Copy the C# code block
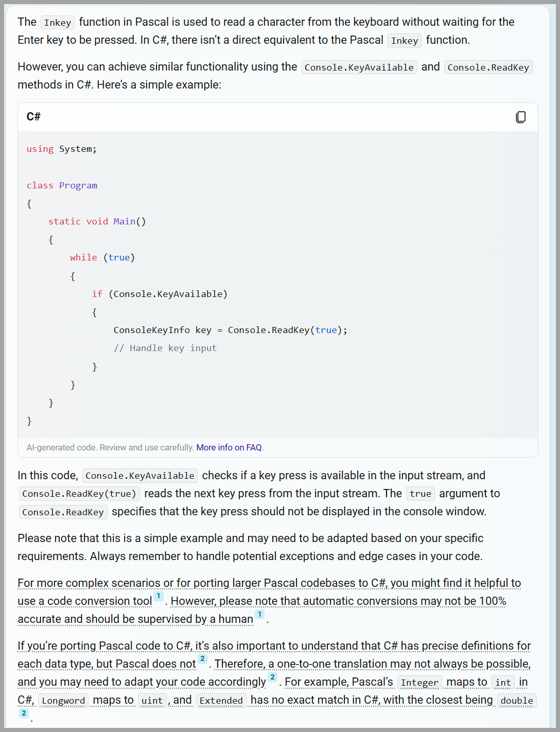The width and height of the screenshot is (560, 732). [x=520, y=117]
